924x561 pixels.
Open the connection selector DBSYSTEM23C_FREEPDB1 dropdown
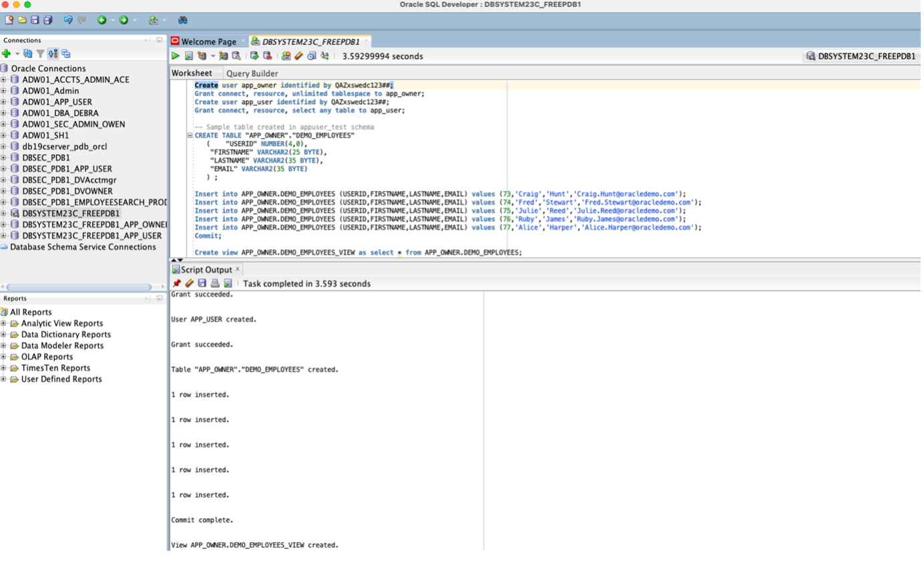[x=860, y=56]
